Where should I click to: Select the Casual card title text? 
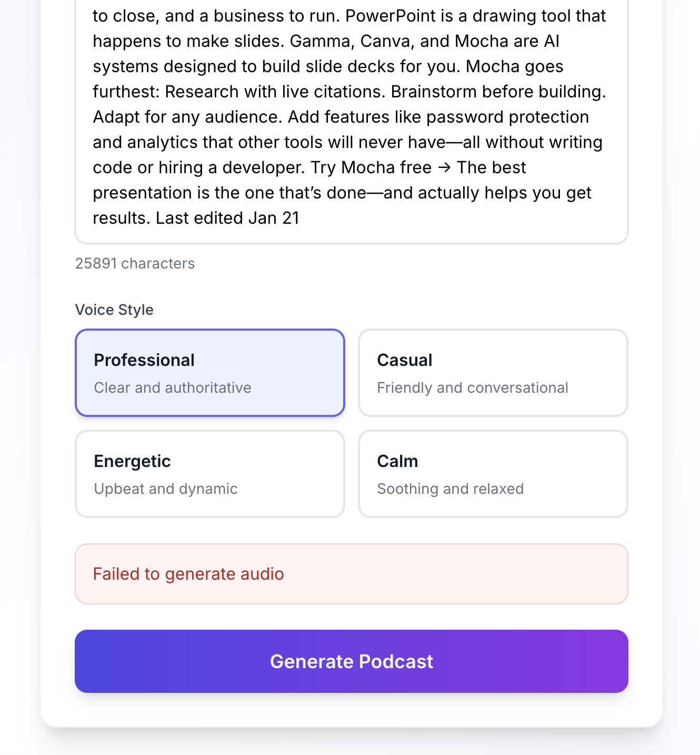coord(404,360)
